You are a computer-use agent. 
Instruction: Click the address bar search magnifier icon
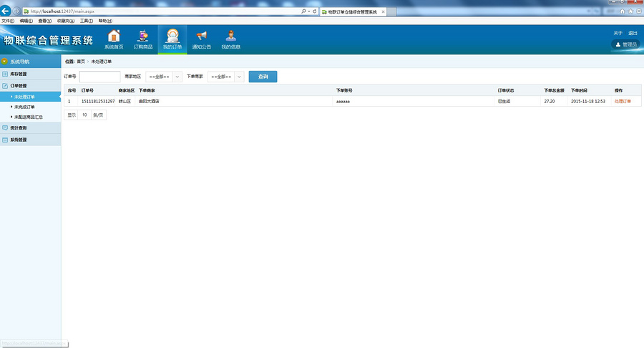[303, 11]
